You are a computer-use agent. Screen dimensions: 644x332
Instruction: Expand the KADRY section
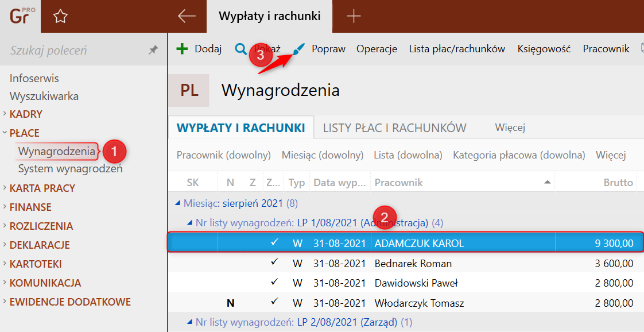click(x=26, y=114)
